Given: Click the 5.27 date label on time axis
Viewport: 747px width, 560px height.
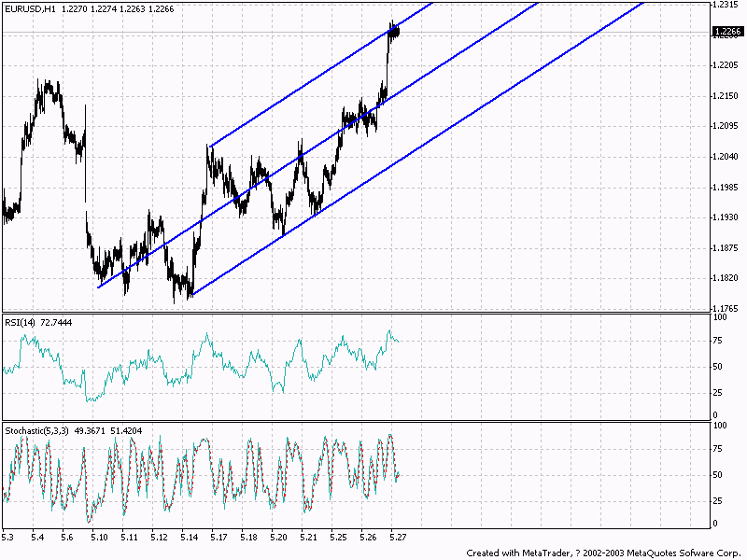Looking at the screenshot, I should pos(399,538).
